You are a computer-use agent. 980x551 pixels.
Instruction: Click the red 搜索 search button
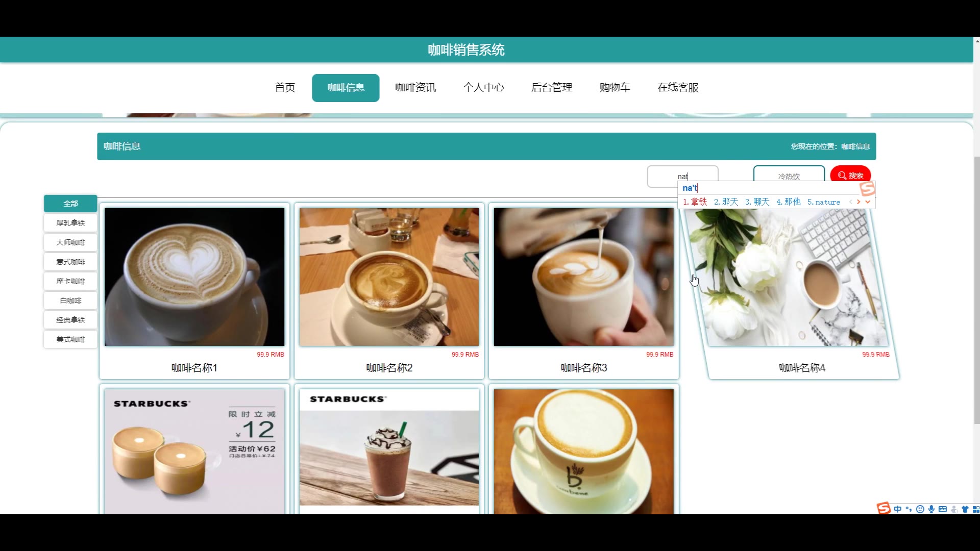(850, 175)
